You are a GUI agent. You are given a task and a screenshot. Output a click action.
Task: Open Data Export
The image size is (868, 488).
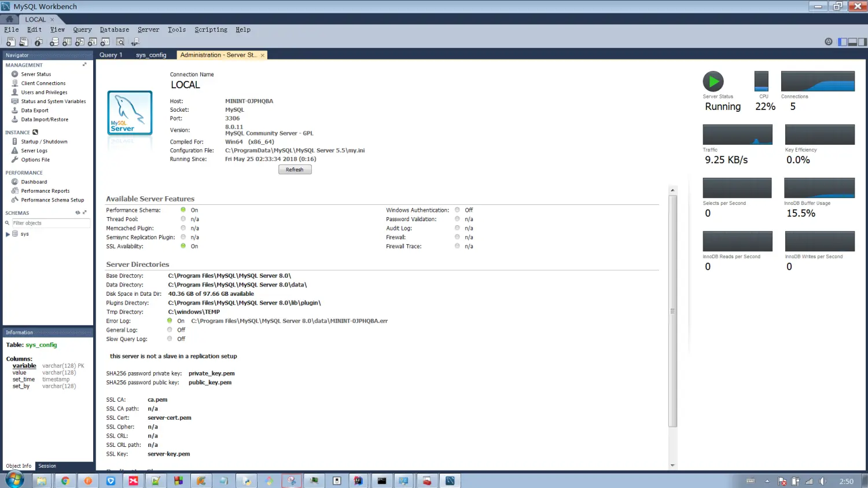point(35,111)
